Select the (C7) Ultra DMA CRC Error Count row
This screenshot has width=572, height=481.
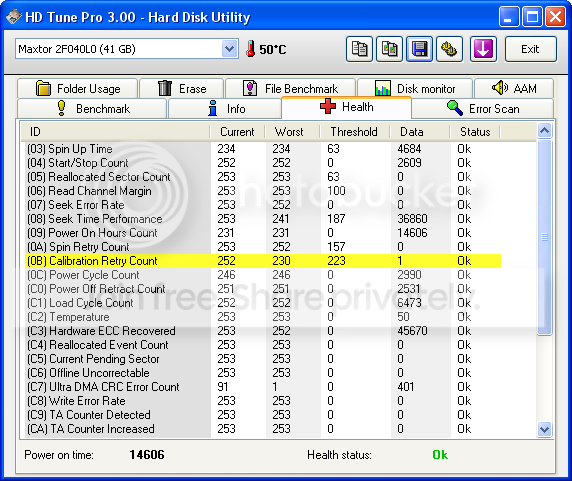pyautogui.click(x=263, y=387)
